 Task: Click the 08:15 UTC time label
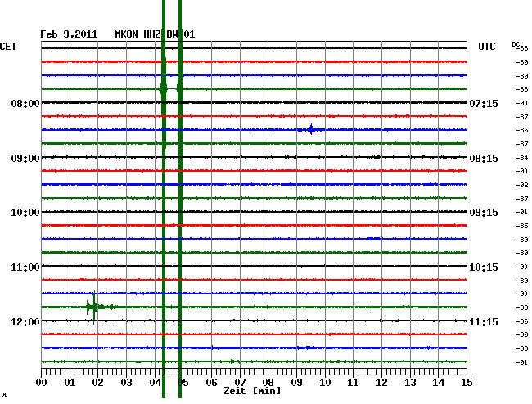tap(484, 159)
